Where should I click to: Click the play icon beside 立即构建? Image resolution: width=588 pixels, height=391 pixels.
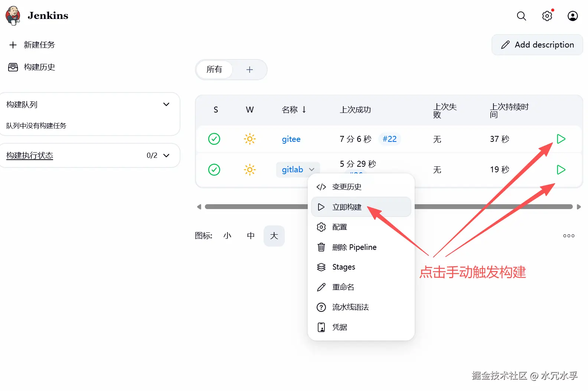(x=321, y=207)
